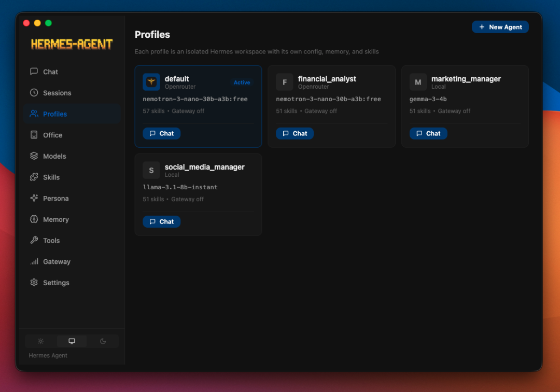Select the marketing_manager profile name
Viewport: 560px width, 392px height.
click(466, 78)
